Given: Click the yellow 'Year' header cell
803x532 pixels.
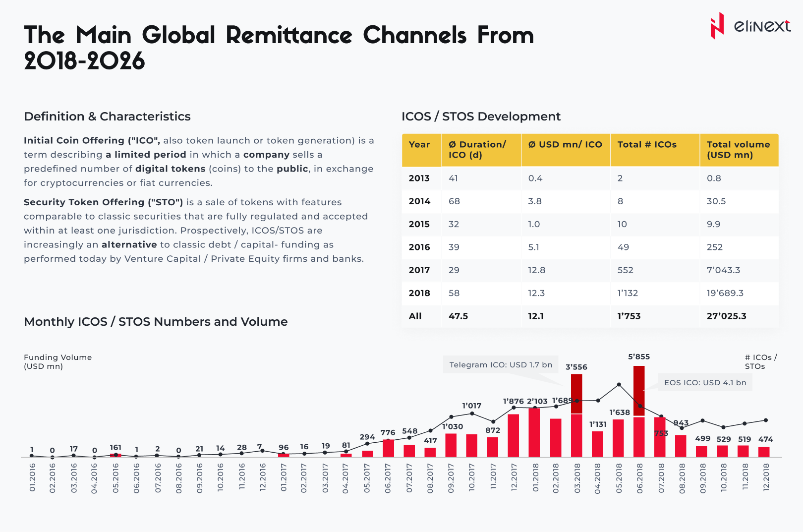Looking at the screenshot, I should (419, 145).
